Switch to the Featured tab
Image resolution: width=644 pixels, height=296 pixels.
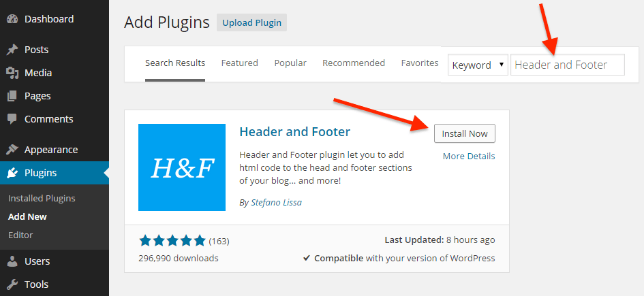tap(239, 63)
